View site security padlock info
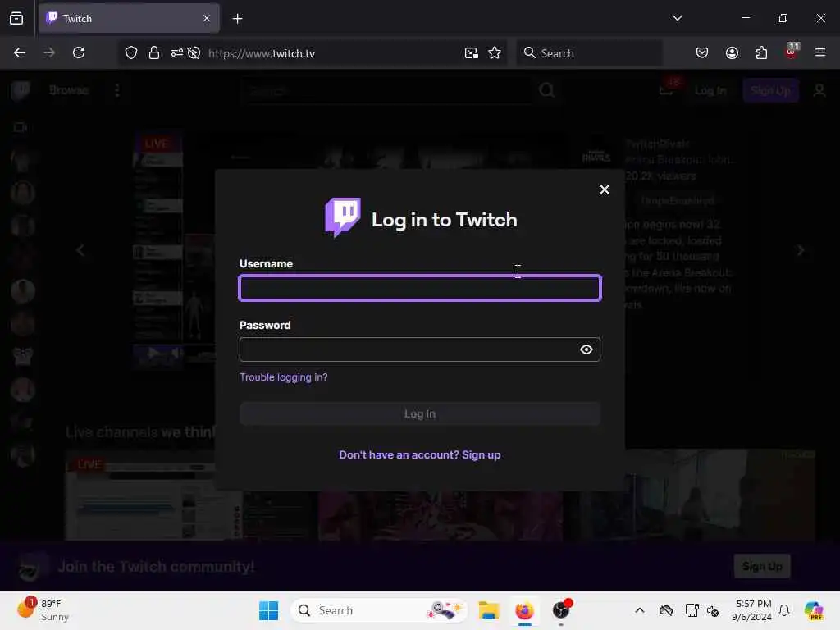Screen dimensions: 840x630 point(154,53)
